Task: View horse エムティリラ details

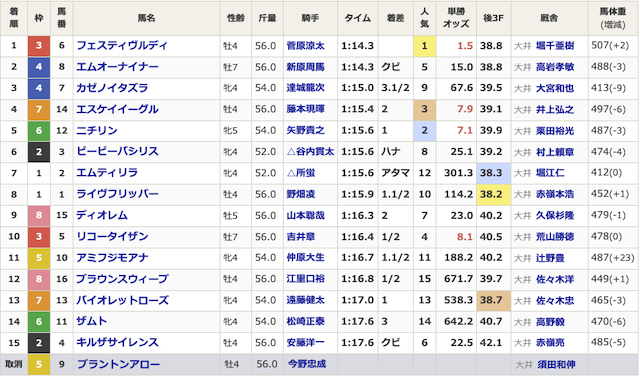Action: [107, 173]
